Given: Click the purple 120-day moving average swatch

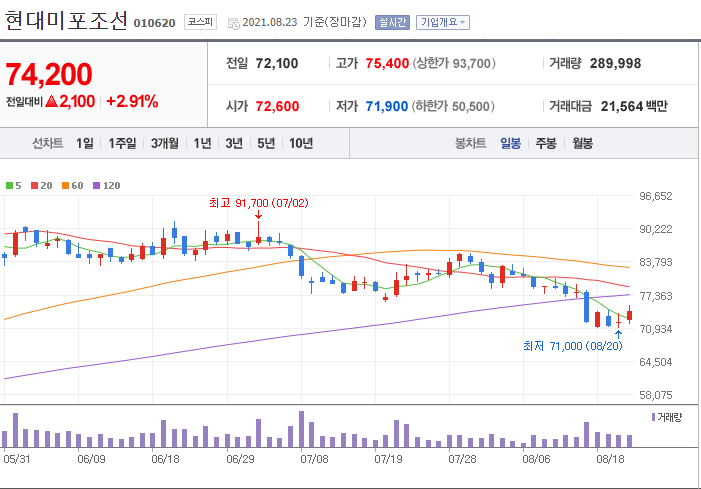Looking at the screenshot, I should point(96,185).
